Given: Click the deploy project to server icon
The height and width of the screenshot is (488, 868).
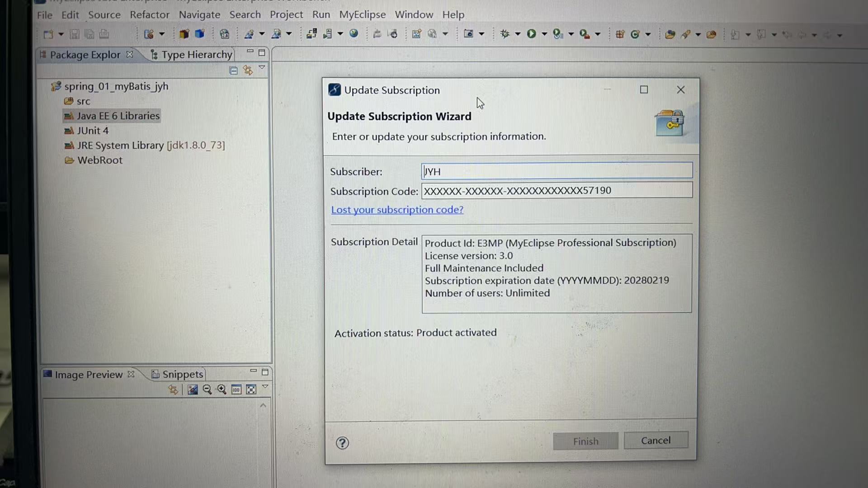Looking at the screenshot, I should click(x=311, y=34).
